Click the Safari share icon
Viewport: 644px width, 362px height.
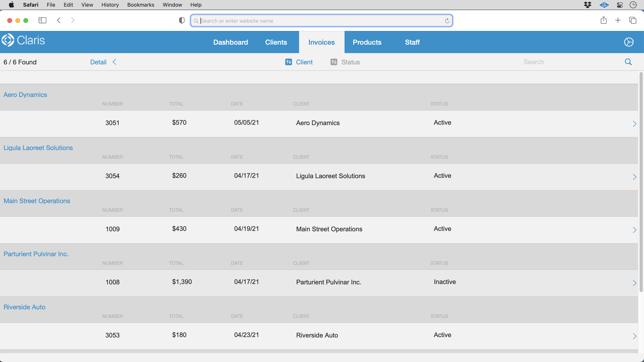(x=603, y=20)
